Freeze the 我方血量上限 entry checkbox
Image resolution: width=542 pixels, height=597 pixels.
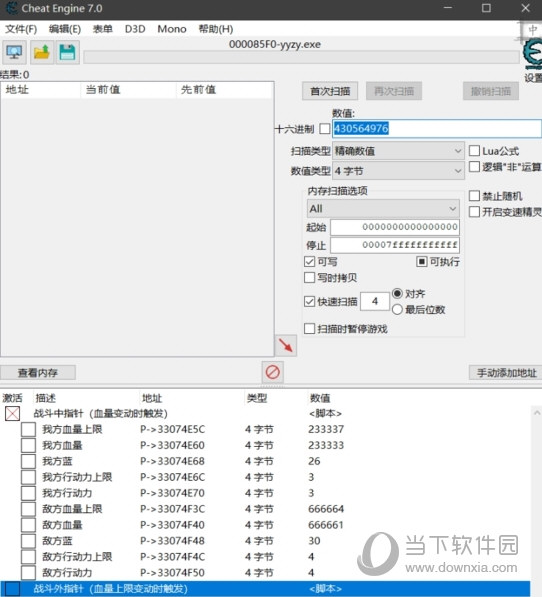point(29,429)
